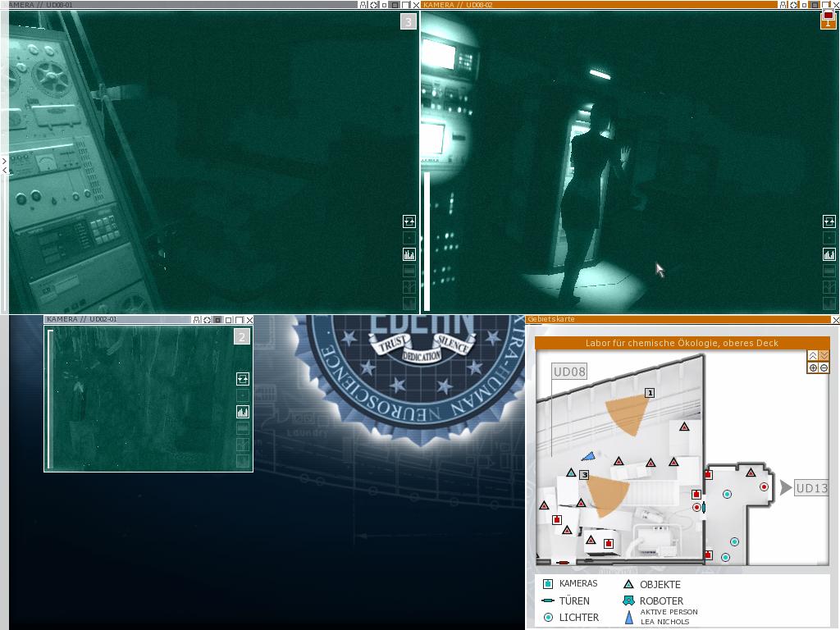Select the large size button in UD02-01 title bar
This screenshot has width=840, height=630.
[x=239, y=320]
